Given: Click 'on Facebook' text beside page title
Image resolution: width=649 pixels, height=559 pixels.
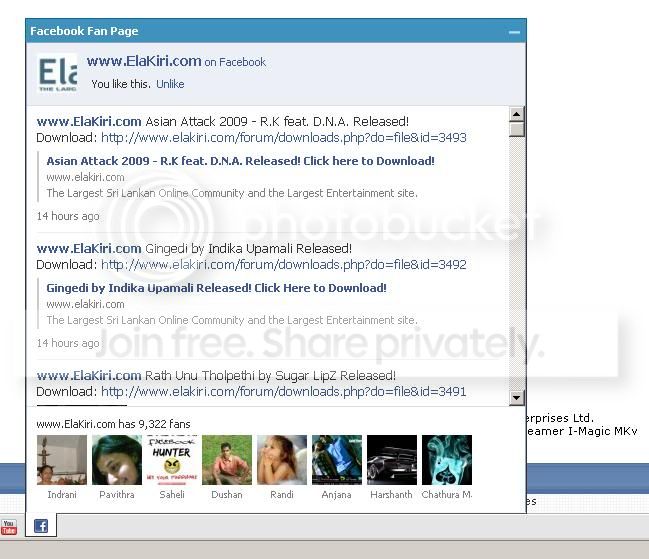Looking at the screenshot, I should pyautogui.click(x=235, y=62).
